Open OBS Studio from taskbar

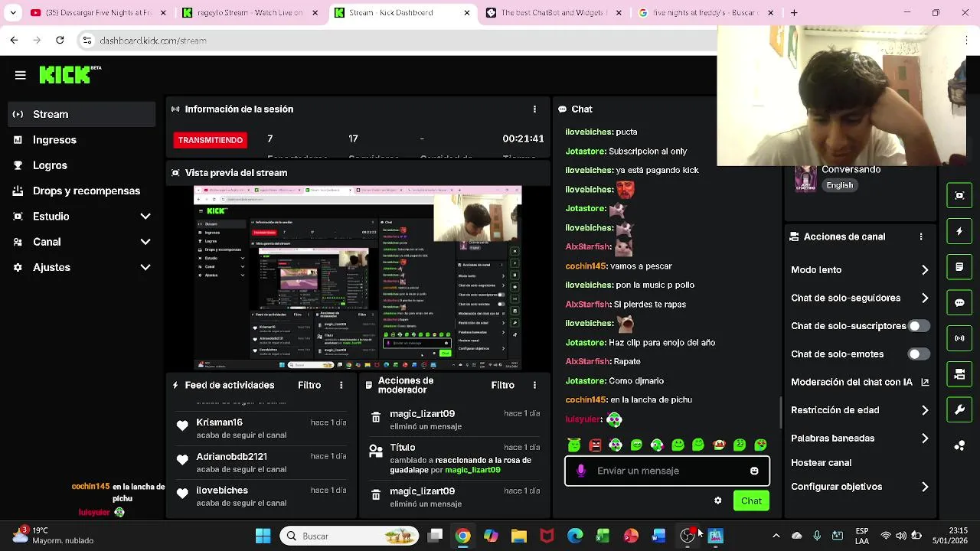tap(688, 536)
